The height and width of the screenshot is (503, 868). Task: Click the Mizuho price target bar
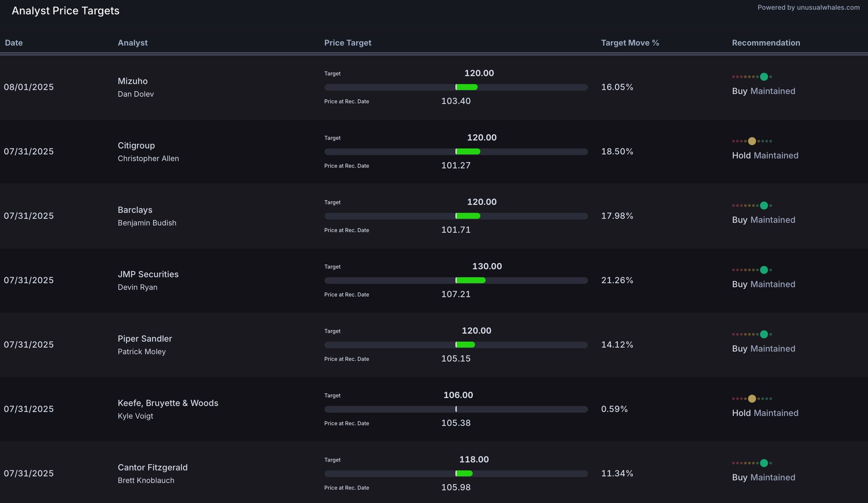[x=456, y=87]
